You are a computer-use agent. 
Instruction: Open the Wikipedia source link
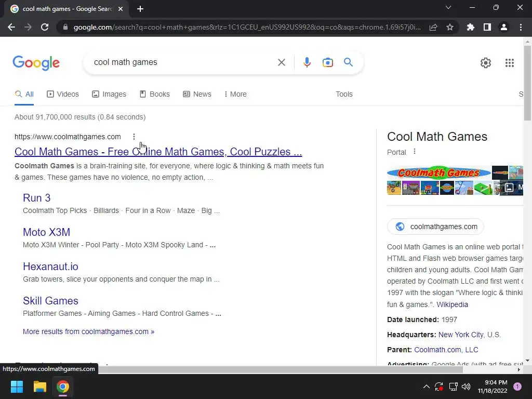pos(452,304)
